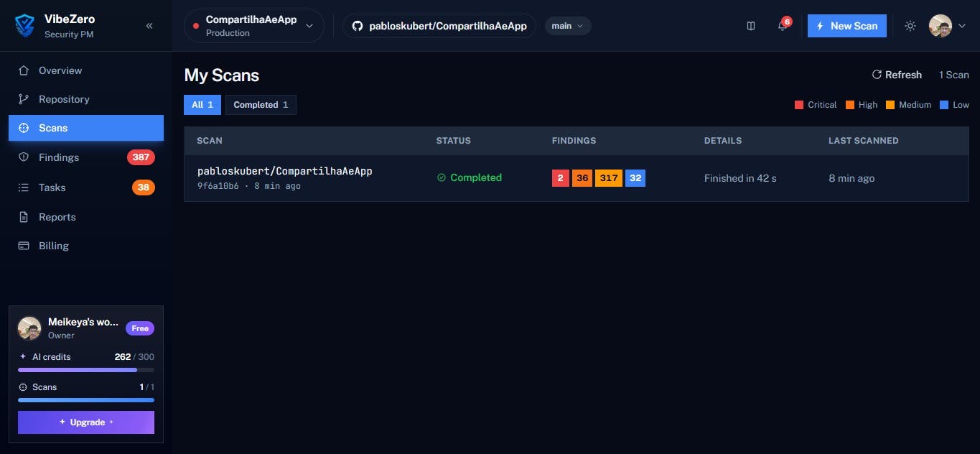The height and width of the screenshot is (454, 980).
Task: Open the main branch selector
Action: coord(568,26)
